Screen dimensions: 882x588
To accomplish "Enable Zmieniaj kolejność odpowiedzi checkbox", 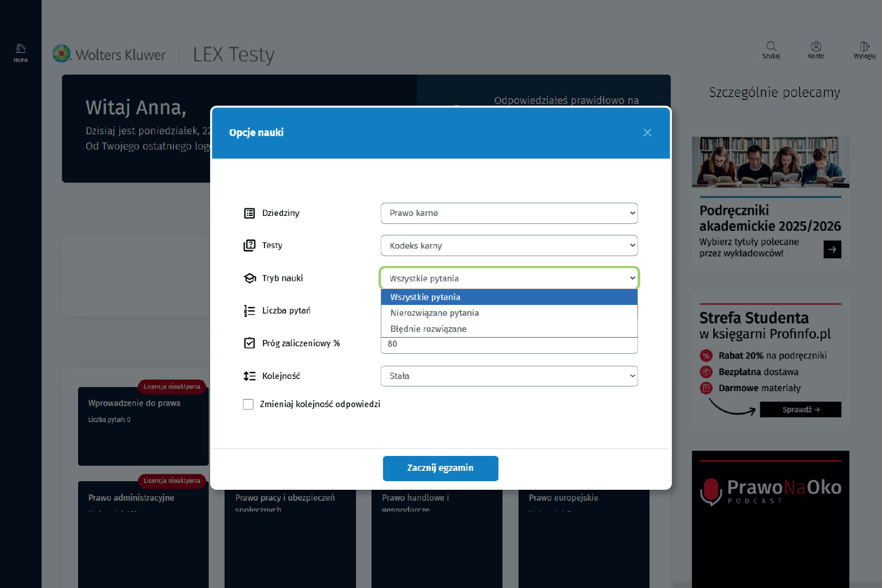I will (x=248, y=404).
